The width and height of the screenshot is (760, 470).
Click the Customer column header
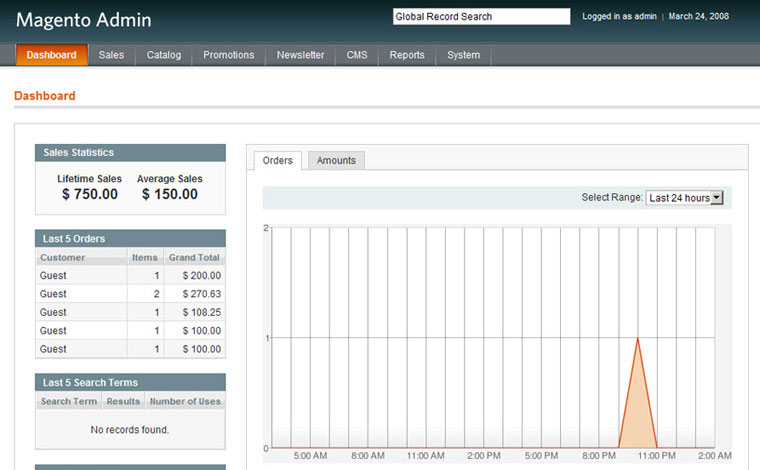[x=81, y=257]
